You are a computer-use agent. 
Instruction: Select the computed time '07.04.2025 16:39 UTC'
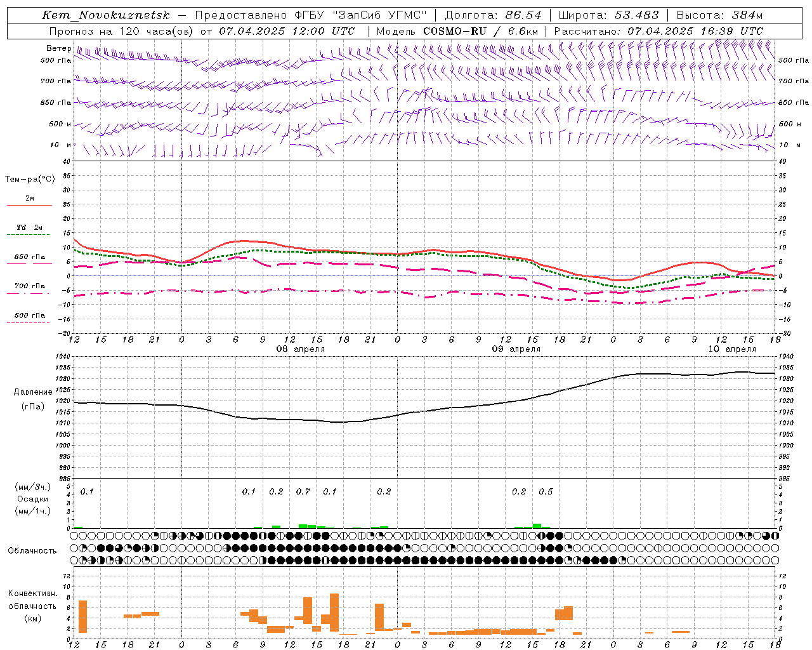click(695, 31)
